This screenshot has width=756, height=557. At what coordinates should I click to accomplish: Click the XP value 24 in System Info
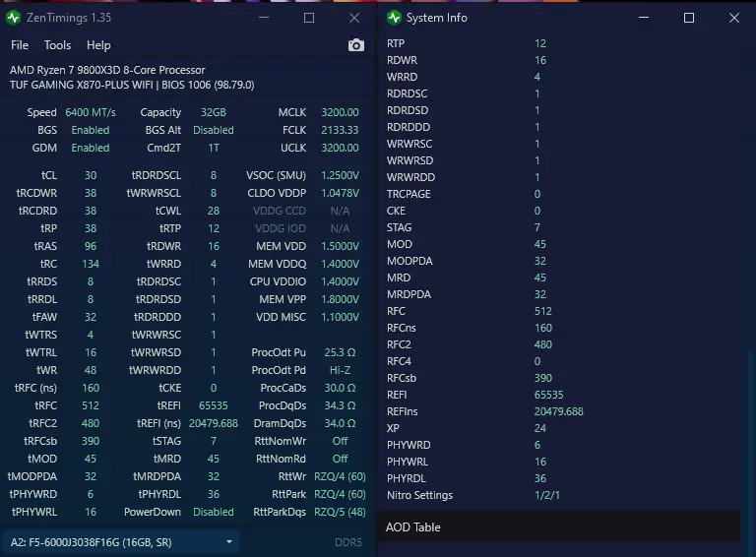click(540, 428)
